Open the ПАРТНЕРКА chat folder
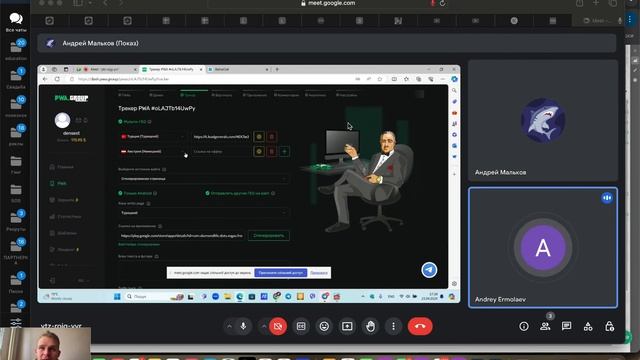Viewport: 640px width, 360px height. point(16,251)
